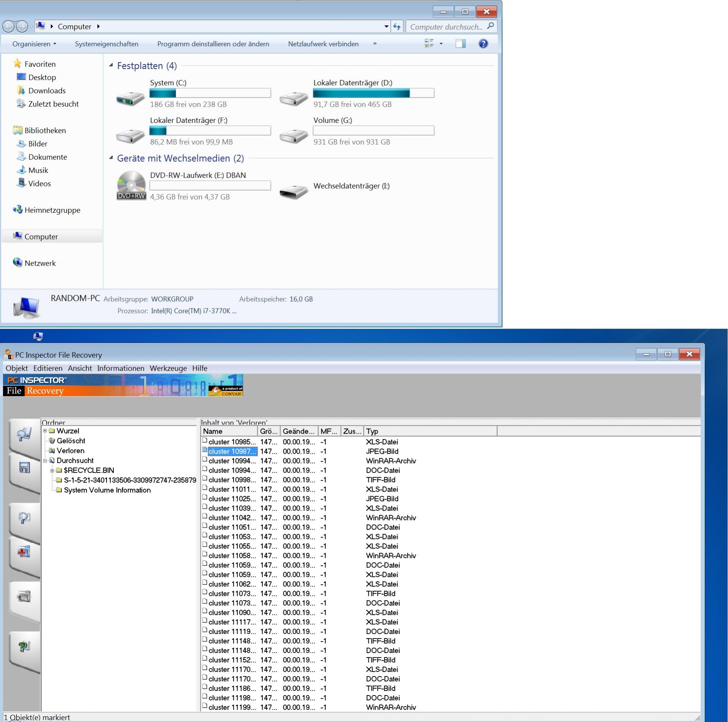Click the F: drive capacity bar

click(x=210, y=131)
